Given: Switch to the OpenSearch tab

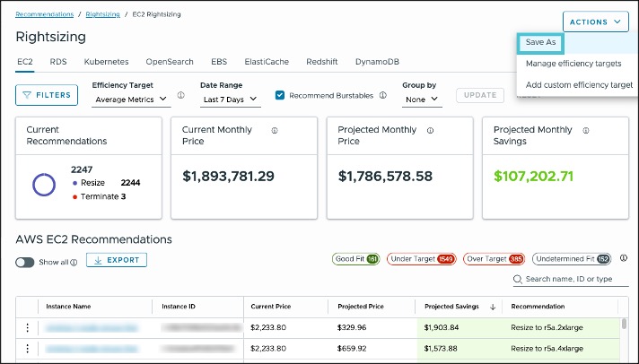Looking at the screenshot, I should (x=170, y=62).
